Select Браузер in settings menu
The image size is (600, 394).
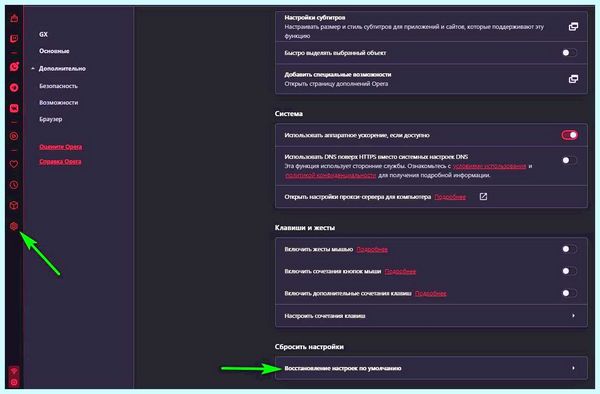coord(51,119)
